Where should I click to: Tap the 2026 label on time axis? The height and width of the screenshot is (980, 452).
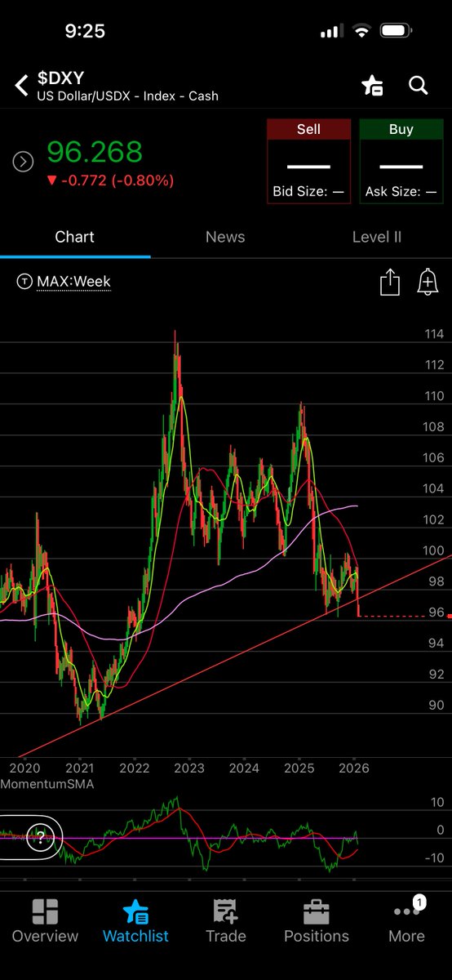coord(354,768)
